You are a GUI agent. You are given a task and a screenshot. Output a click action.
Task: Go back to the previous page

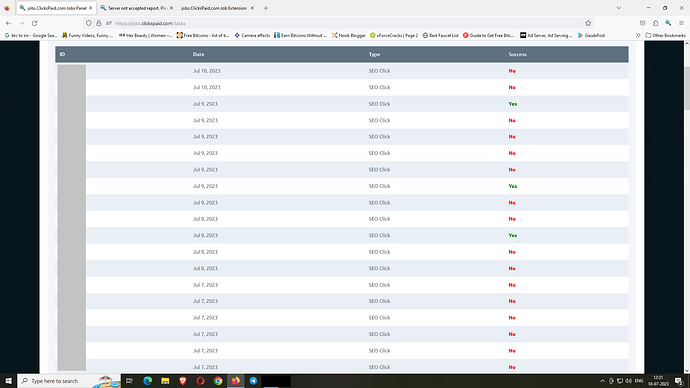click(8, 23)
